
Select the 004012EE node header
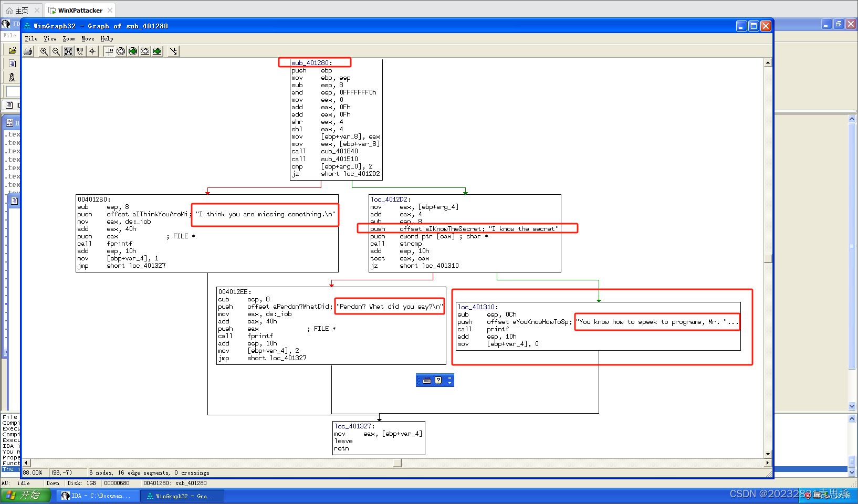235,292
